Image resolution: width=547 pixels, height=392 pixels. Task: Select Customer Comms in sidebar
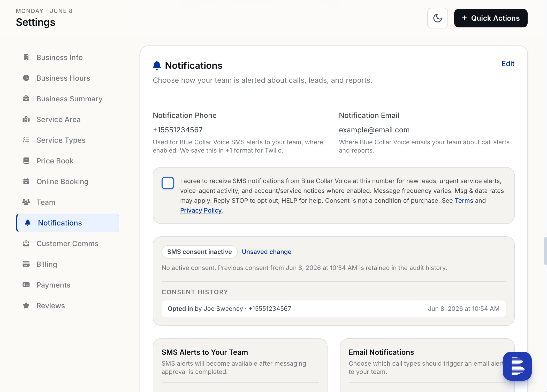(67, 244)
